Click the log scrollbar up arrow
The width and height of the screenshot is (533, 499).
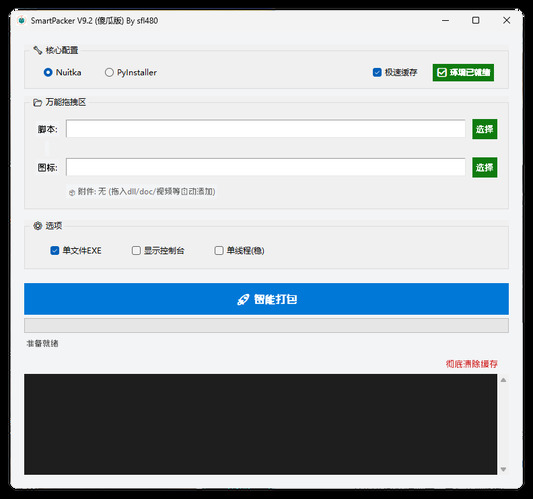point(503,380)
